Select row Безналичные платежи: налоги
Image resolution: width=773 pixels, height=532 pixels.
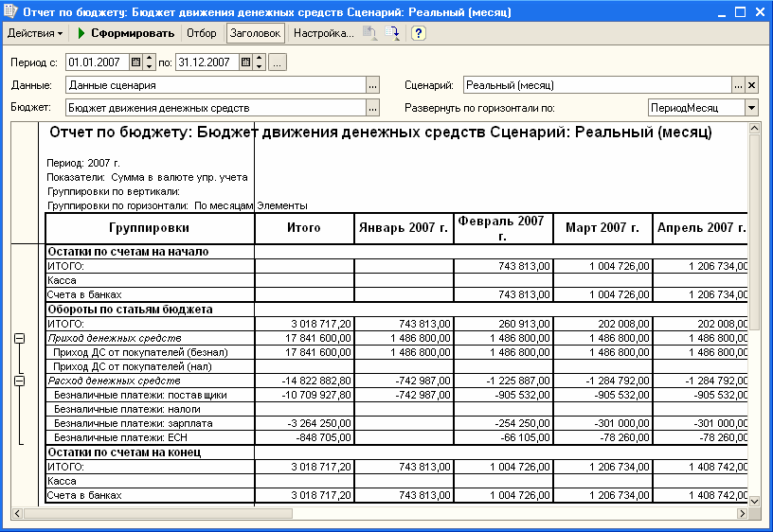pyautogui.click(x=396, y=409)
